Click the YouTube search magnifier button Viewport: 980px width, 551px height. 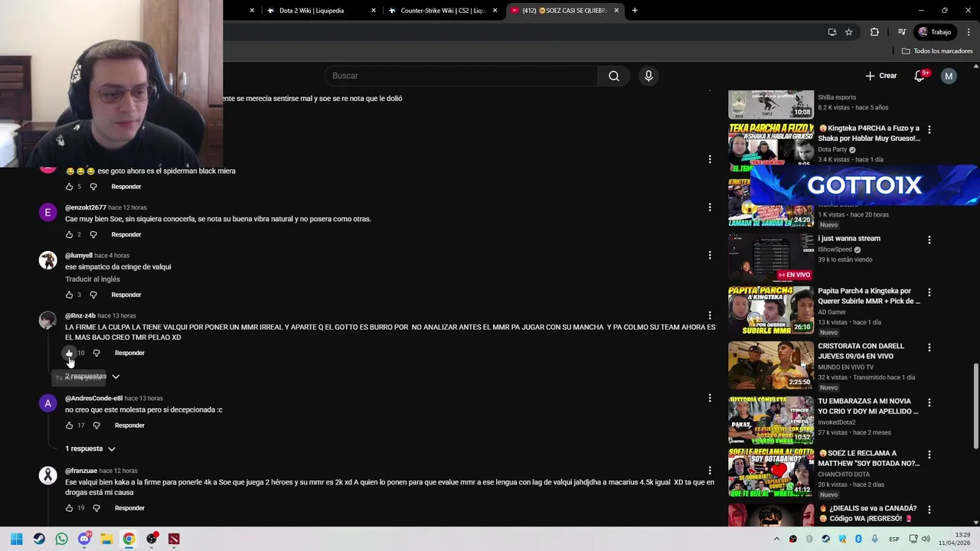coord(613,76)
